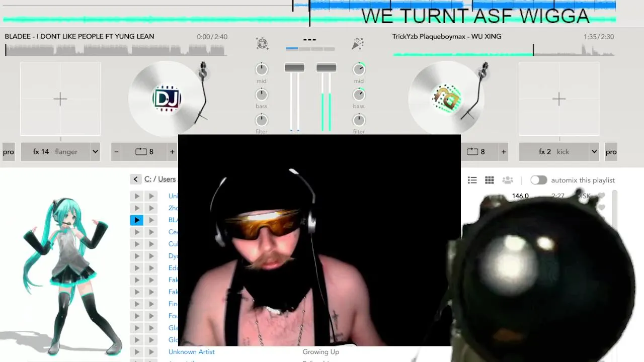Screen dimensions: 644x362
Task: Switch playlist to list view
Action: click(472, 180)
